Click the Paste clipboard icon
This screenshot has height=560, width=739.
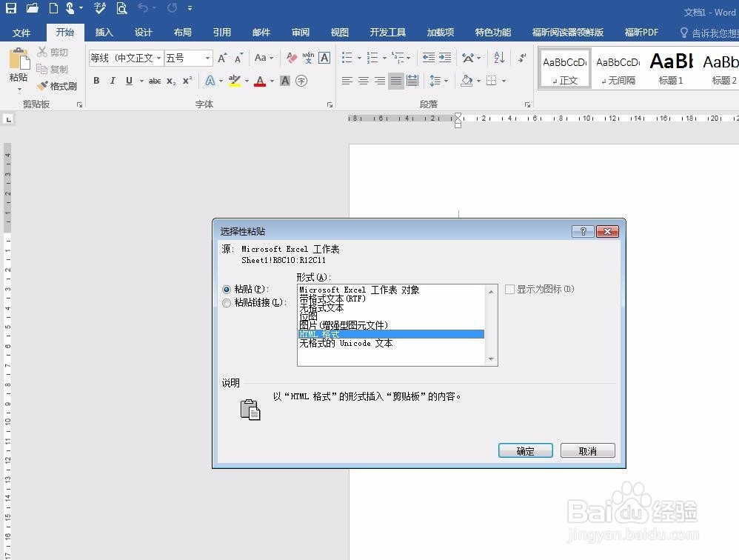click(x=19, y=60)
